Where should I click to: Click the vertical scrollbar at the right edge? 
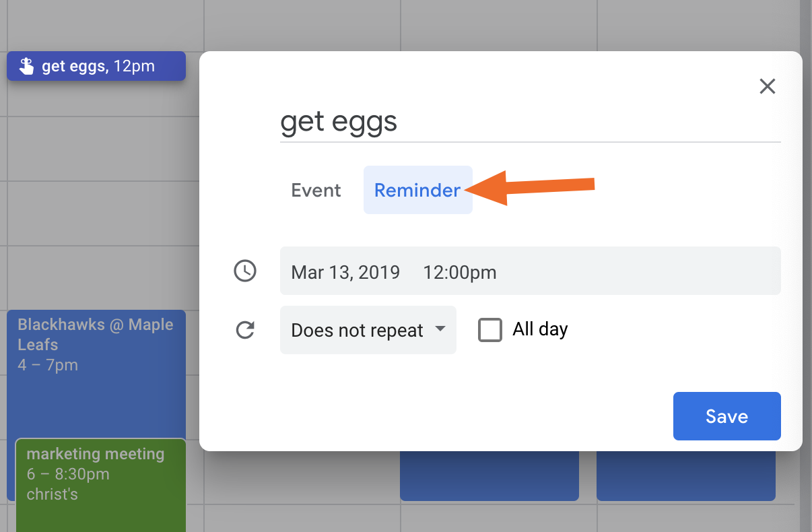(x=806, y=266)
